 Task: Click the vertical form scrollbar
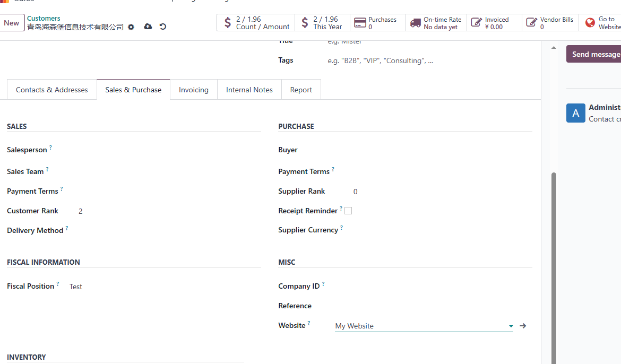tap(554, 268)
